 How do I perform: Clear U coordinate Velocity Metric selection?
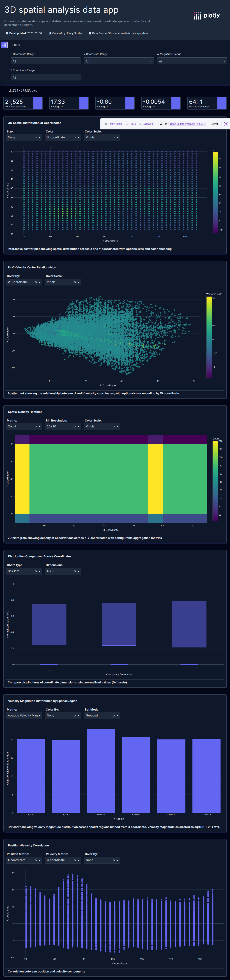(x=75, y=860)
